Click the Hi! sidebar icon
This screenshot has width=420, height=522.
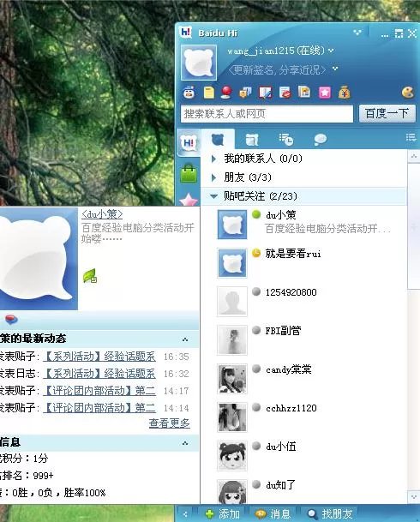click(x=189, y=143)
